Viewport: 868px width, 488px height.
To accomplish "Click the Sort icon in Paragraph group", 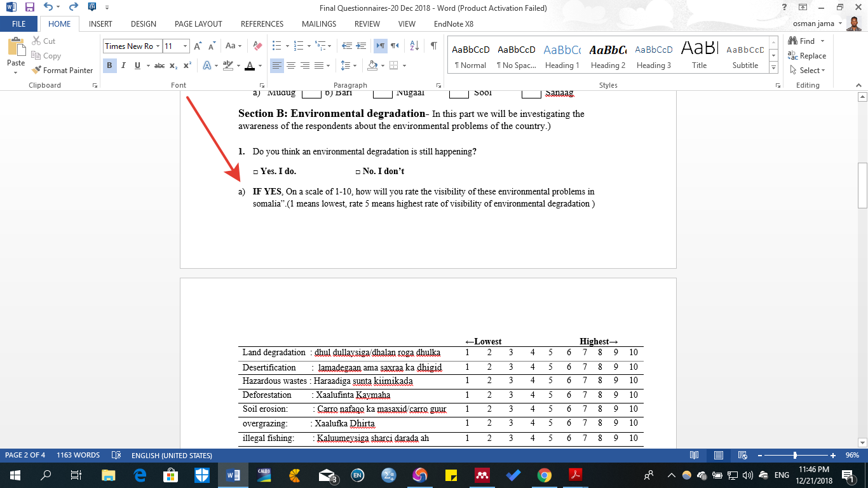I will 414,46.
